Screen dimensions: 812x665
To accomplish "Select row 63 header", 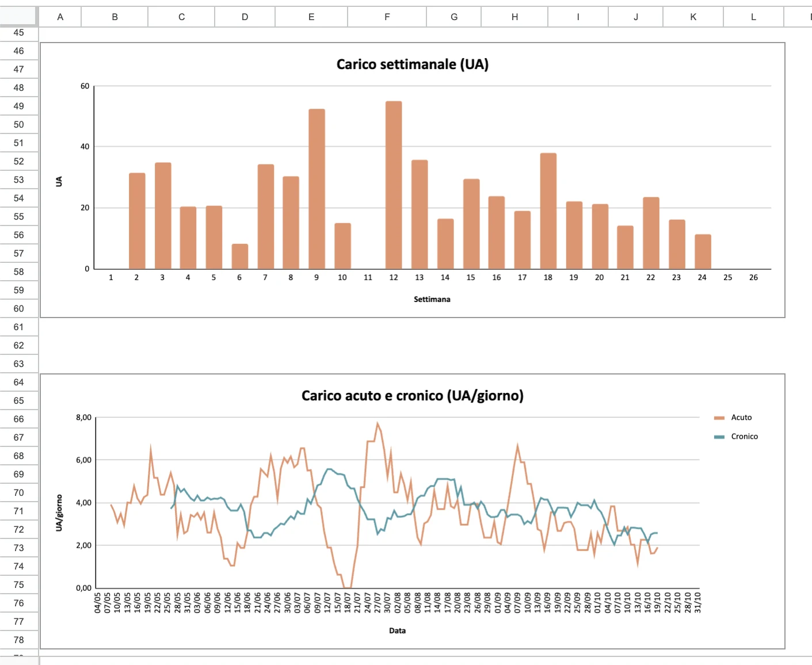I will pyautogui.click(x=19, y=364).
